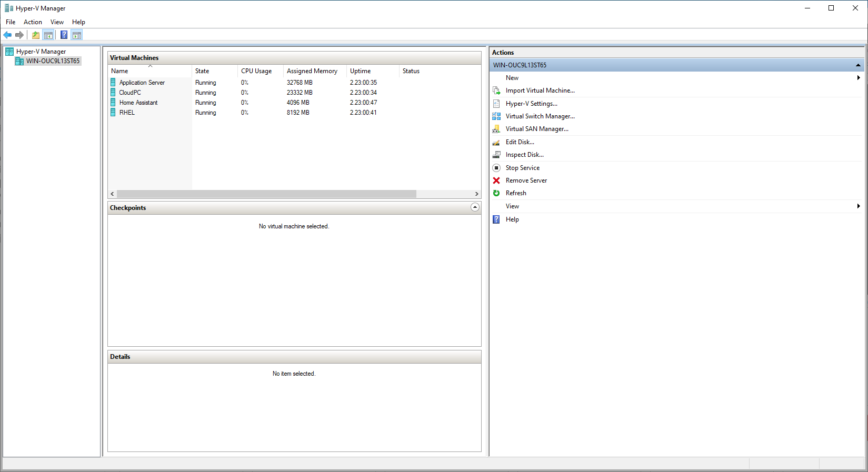The height and width of the screenshot is (472, 868).
Task: Click the Hyper-V Settings icon
Action: pos(496,104)
